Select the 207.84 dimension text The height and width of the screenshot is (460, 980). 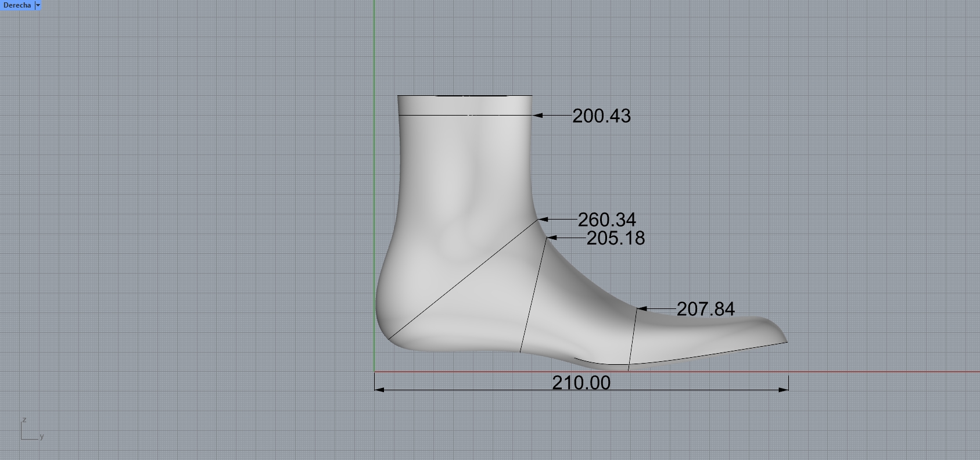(706, 309)
